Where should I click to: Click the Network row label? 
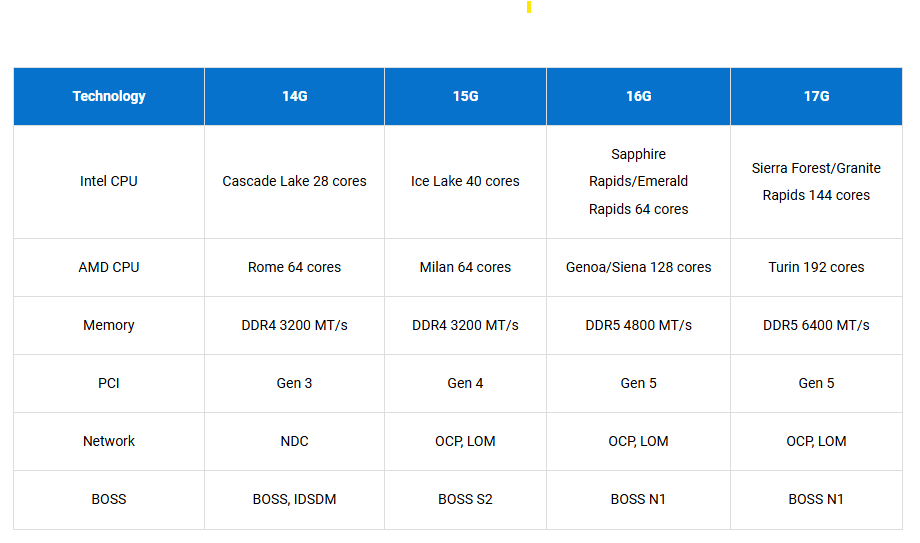pyautogui.click(x=109, y=441)
